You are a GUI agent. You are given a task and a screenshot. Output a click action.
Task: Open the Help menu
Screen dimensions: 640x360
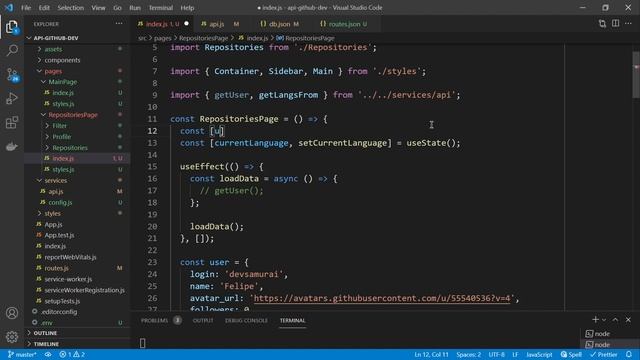187,8
